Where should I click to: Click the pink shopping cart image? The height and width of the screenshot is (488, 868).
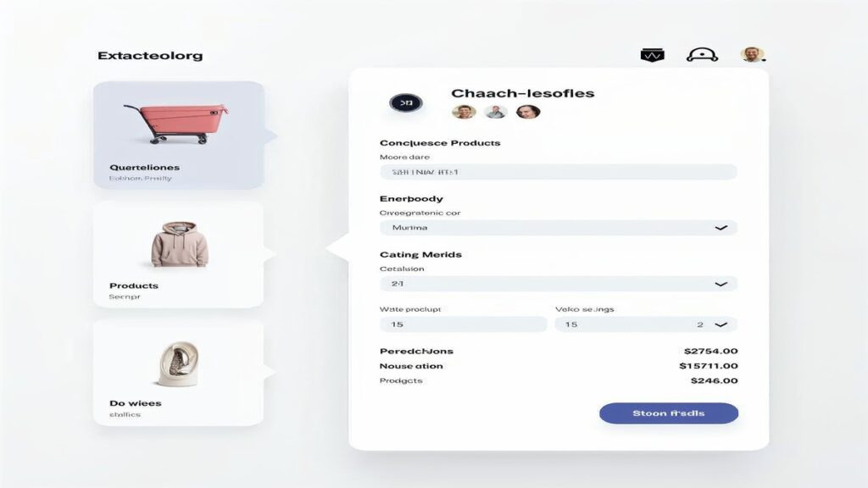point(176,123)
